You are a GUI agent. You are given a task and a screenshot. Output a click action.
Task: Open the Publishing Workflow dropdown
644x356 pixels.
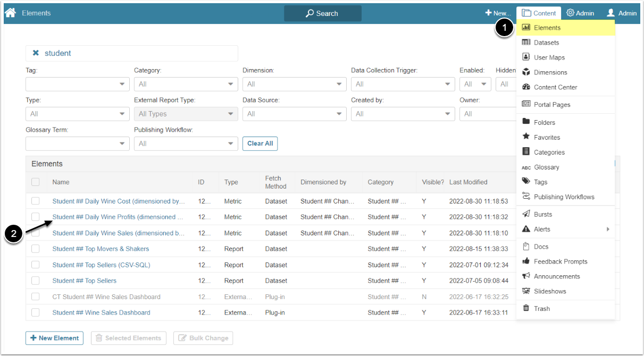click(186, 143)
